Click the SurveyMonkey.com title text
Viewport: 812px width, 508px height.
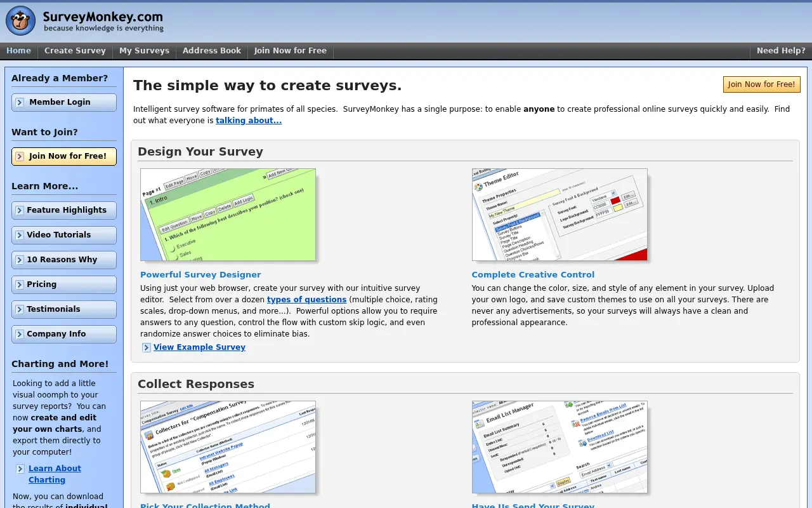(x=103, y=17)
